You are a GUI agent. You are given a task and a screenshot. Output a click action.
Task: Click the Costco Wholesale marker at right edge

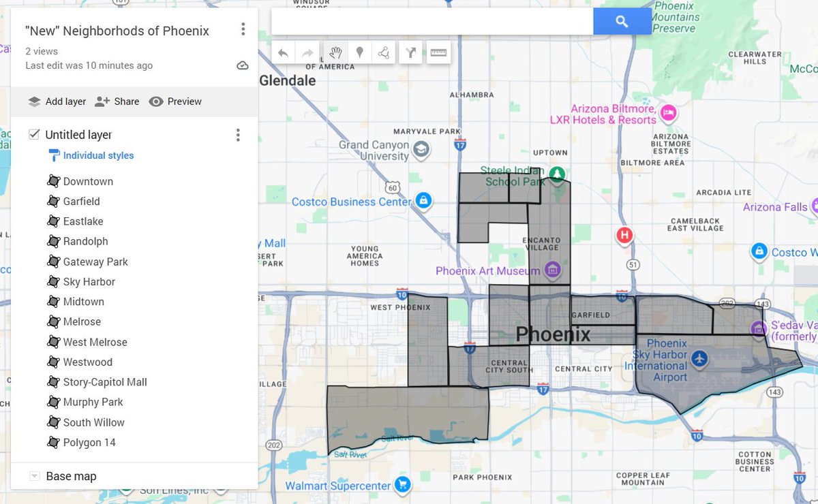(759, 252)
